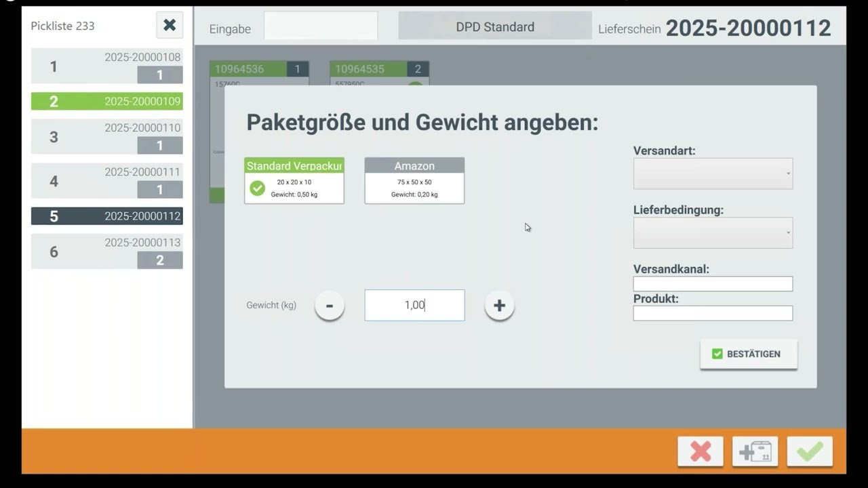Click the Gewicht (kg) label
The height and width of the screenshot is (488, 868).
[271, 305]
